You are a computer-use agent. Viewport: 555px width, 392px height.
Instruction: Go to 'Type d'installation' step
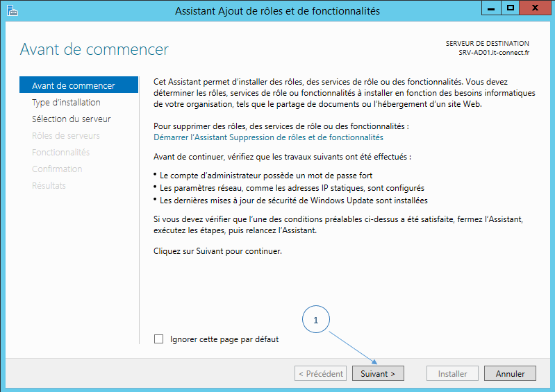(x=66, y=102)
